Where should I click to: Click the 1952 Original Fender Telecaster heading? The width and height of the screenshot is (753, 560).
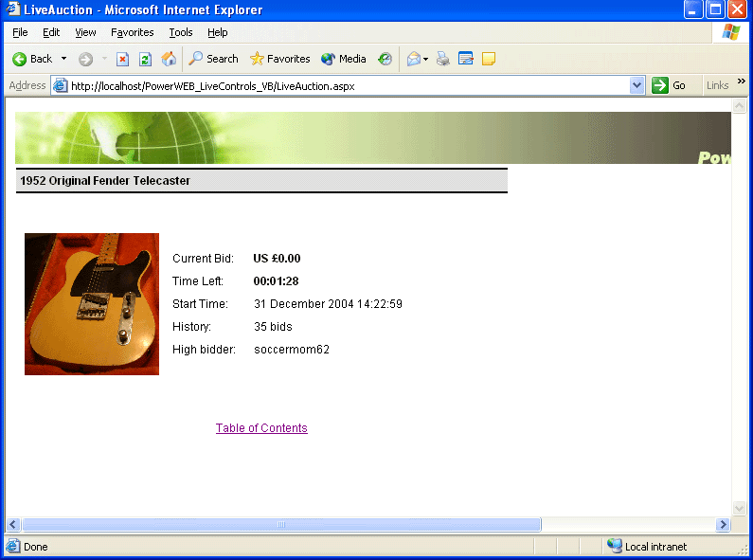click(105, 181)
